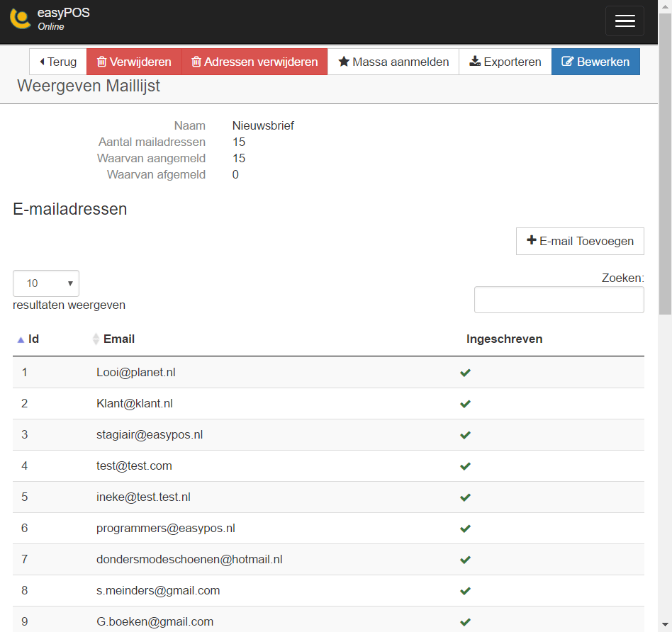672x632 pixels.
Task: Click the easyPOS Online logo
Action: [50, 19]
